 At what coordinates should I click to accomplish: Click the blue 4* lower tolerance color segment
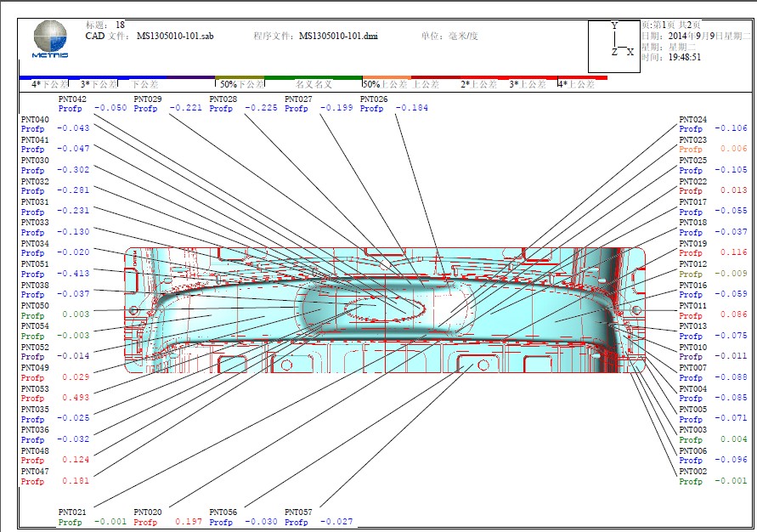[42, 78]
